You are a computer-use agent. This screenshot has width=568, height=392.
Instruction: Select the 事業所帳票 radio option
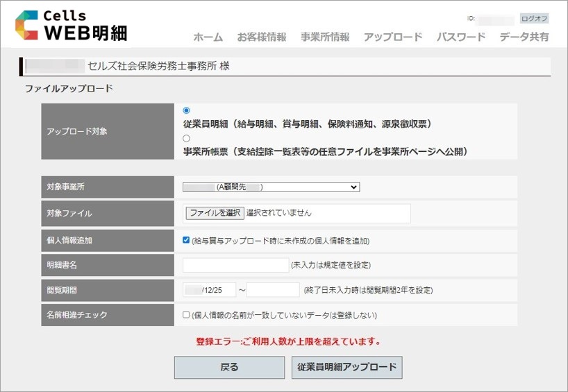click(186, 139)
